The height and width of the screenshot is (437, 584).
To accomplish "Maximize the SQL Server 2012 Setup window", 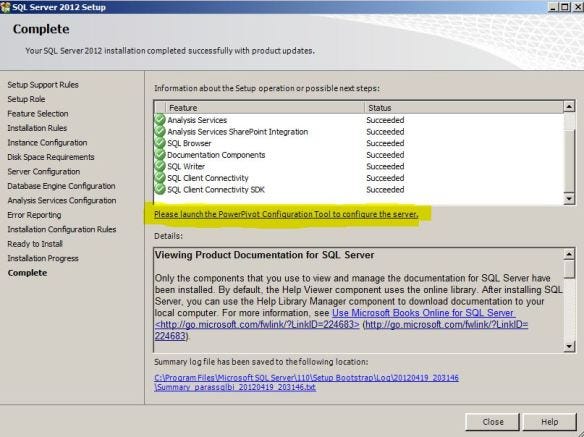I will coord(565,7).
